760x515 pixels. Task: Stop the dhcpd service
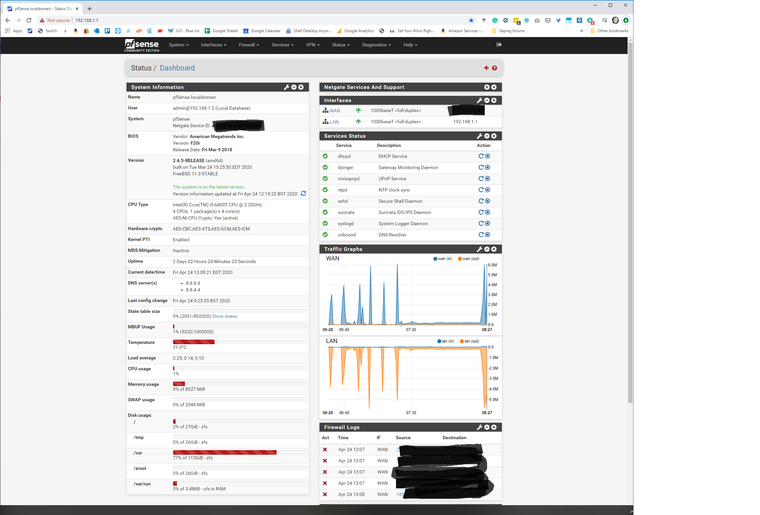coord(488,156)
